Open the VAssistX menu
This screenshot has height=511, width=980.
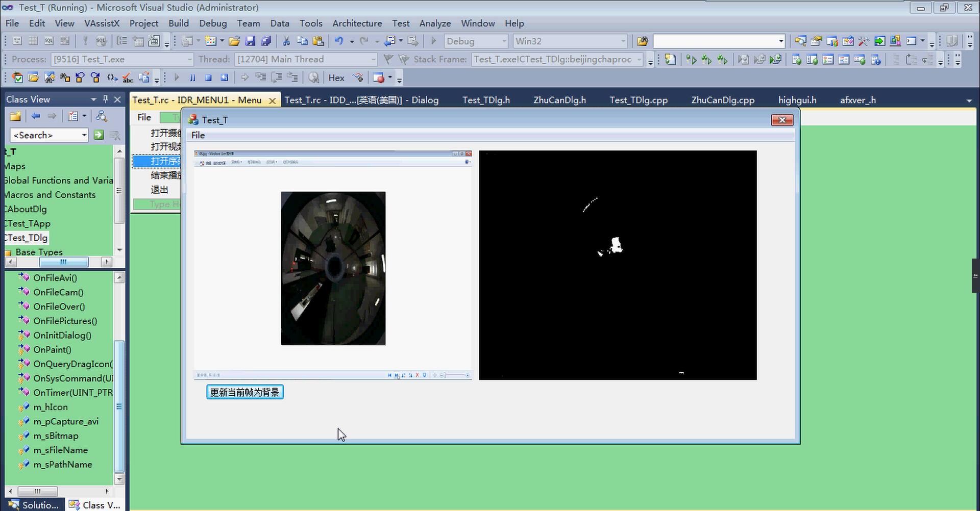tap(102, 23)
